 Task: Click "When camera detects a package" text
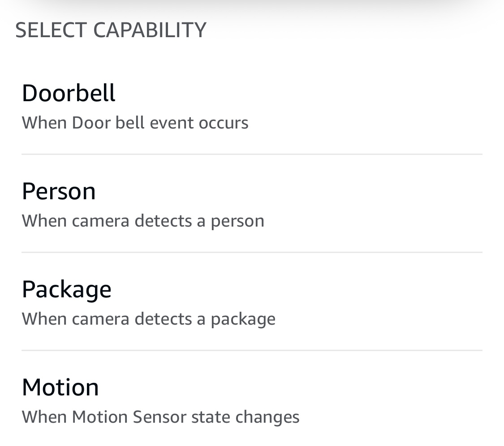148,319
